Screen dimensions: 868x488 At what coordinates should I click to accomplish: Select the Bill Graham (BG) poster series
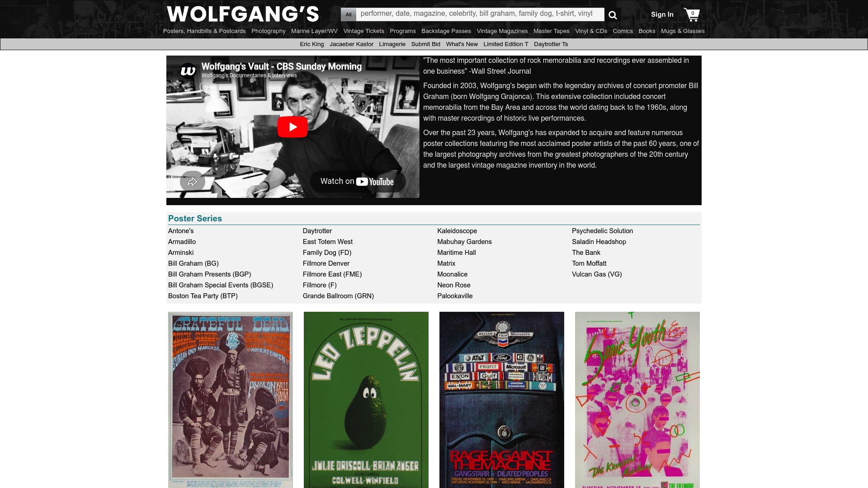coord(193,263)
